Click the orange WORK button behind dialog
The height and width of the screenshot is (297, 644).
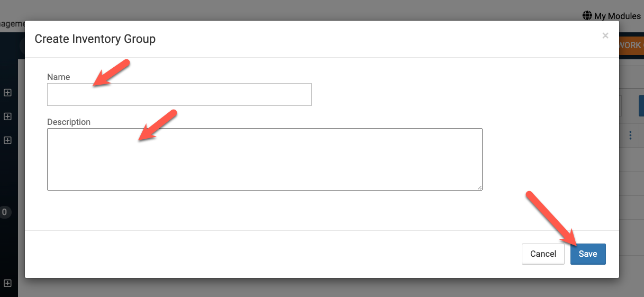631,45
